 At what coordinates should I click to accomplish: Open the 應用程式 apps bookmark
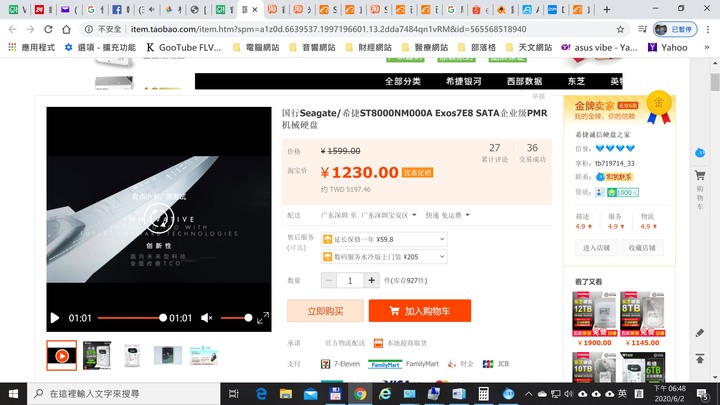pyautogui.click(x=31, y=47)
